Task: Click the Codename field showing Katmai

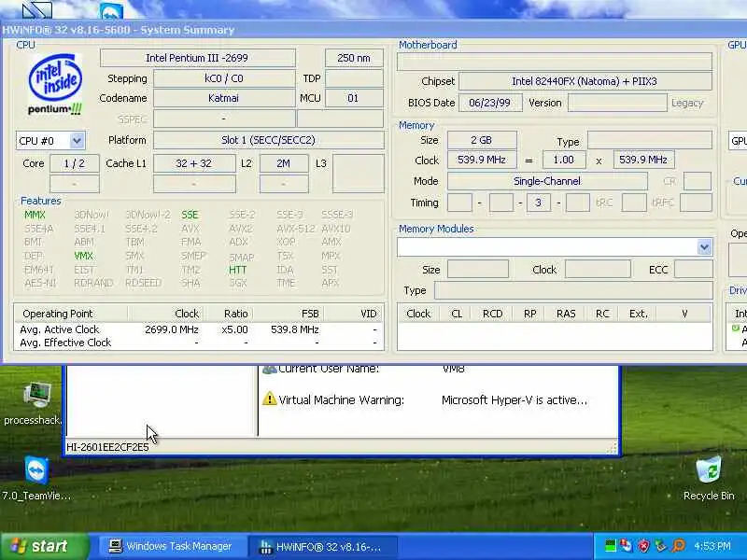Action: pos(224,98)
